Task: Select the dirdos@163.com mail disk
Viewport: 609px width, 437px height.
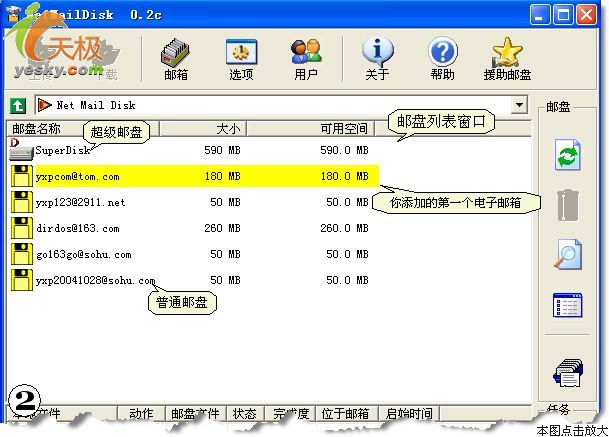Action: (x=78, y=229)
